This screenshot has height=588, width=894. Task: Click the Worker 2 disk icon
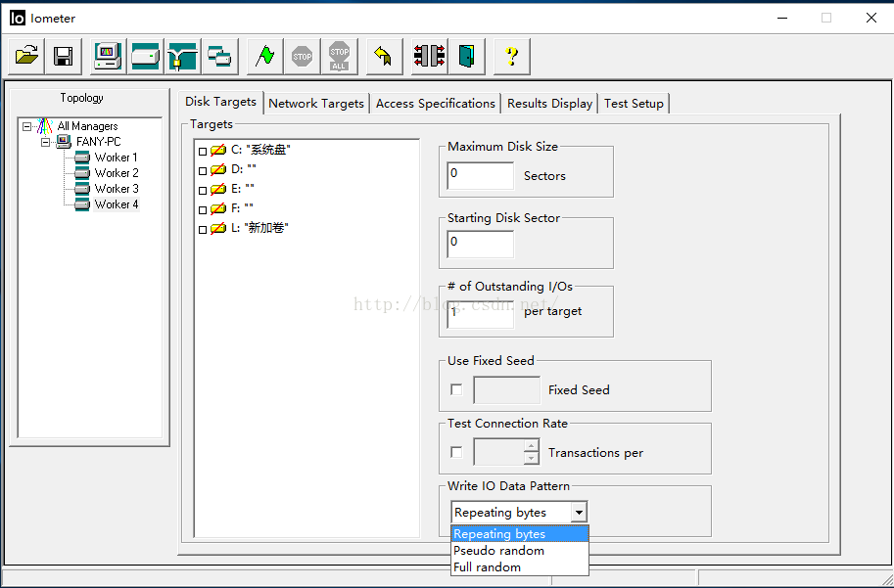82,173
